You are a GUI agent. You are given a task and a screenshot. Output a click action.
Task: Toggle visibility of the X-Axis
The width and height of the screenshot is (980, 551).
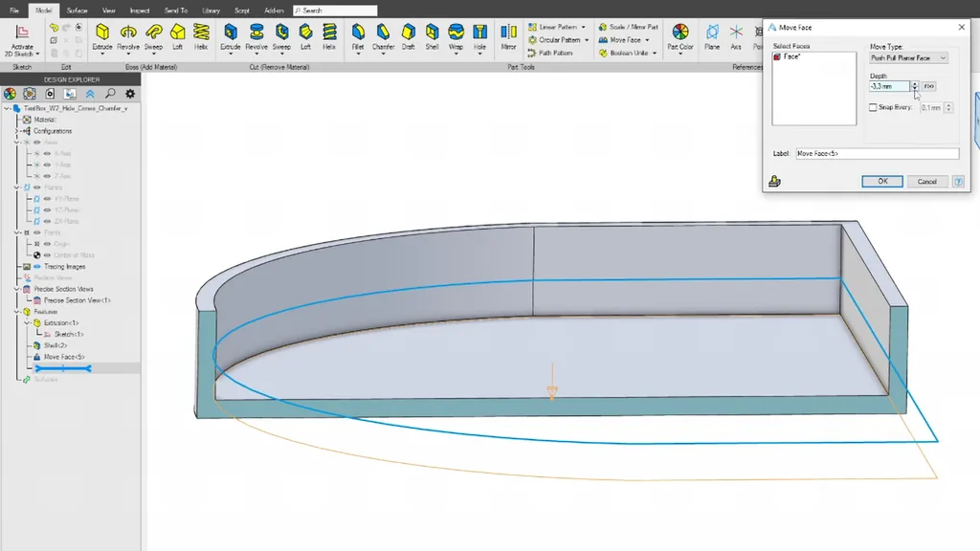tap(47, 154)
